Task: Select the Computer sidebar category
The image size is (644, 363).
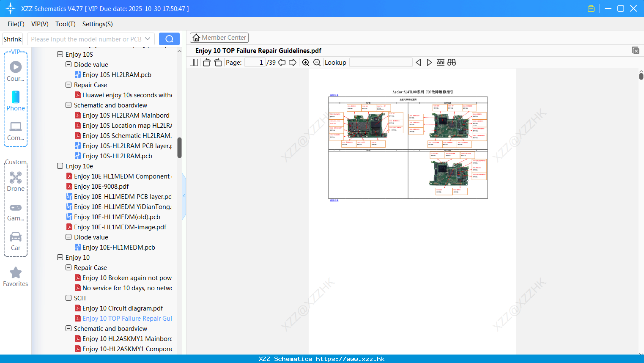Action: (16, 131)
